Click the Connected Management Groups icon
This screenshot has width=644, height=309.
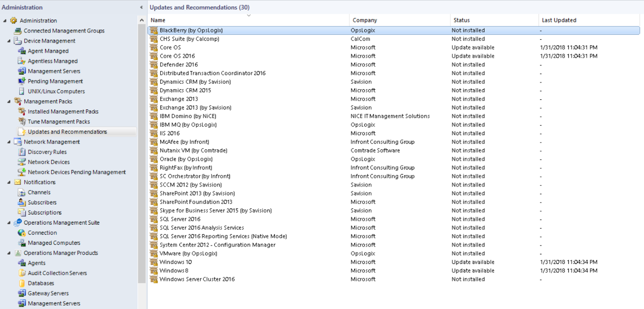point(18,31)
